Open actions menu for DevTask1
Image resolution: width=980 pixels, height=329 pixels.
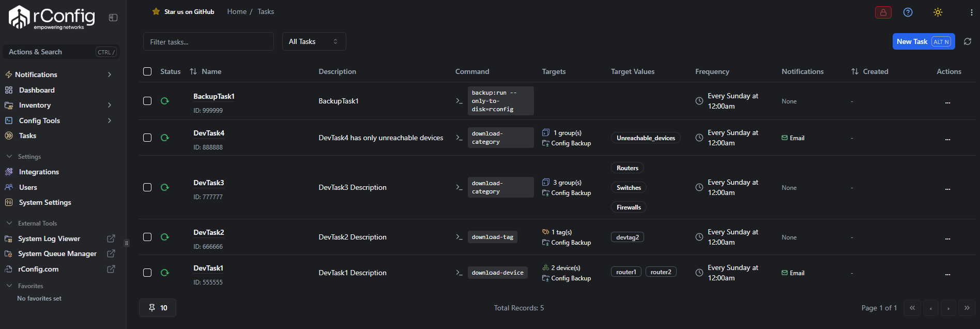(947, 273)
